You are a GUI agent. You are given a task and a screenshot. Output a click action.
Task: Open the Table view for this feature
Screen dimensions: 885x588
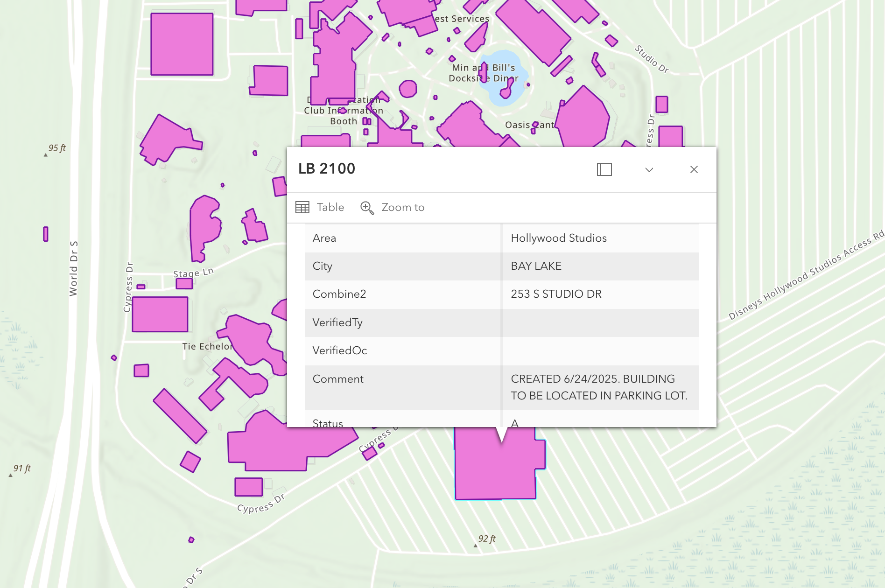coord(320,207)
